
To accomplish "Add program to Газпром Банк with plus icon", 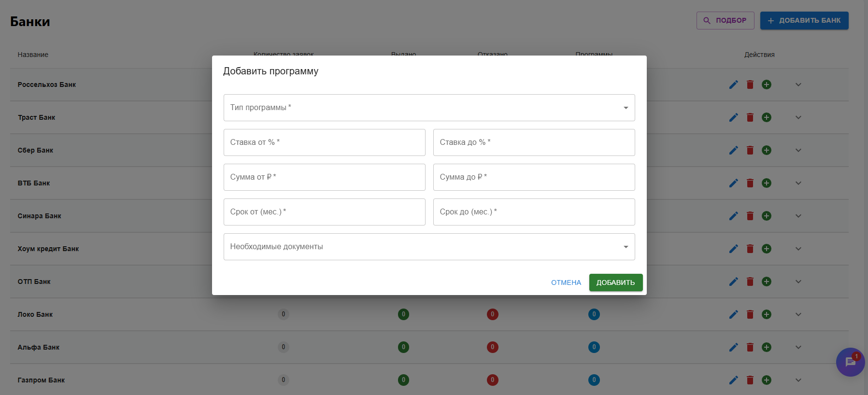I will point(766,380).
